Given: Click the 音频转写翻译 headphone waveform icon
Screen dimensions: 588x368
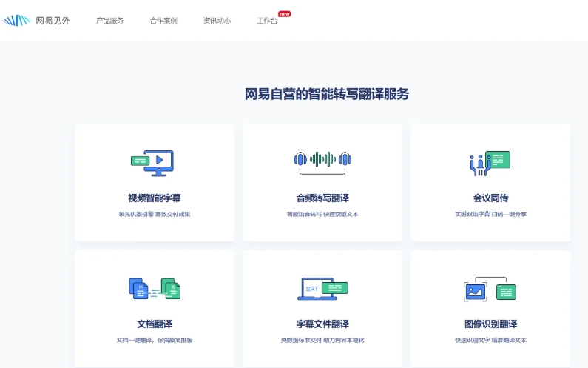Looking at the screenshot, I should click(322, 160).
